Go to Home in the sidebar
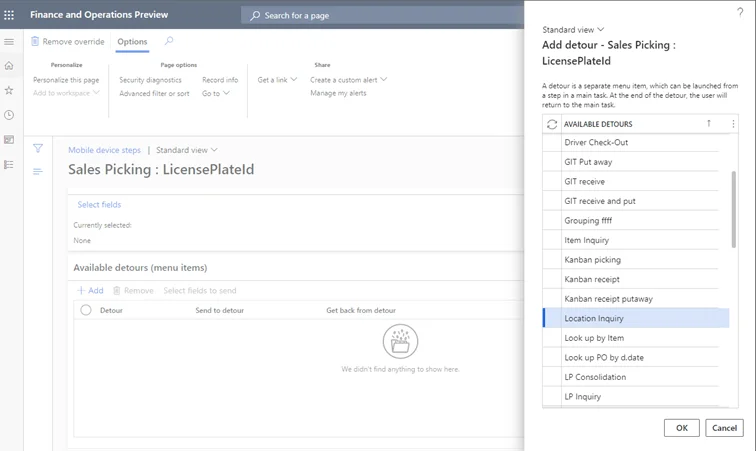This screenshot has height=451, width=756. click(x=9, y=66)
